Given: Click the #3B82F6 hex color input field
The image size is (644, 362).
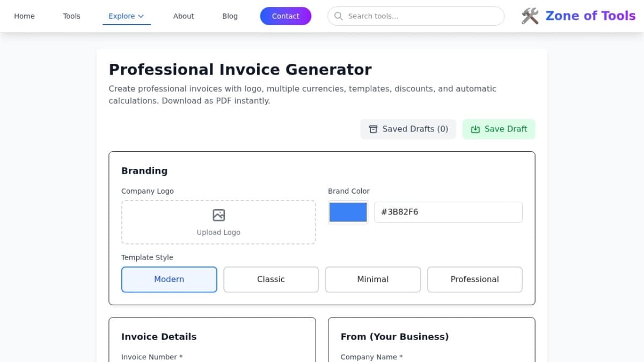Looking at the screenshot, I should (448, 212).
